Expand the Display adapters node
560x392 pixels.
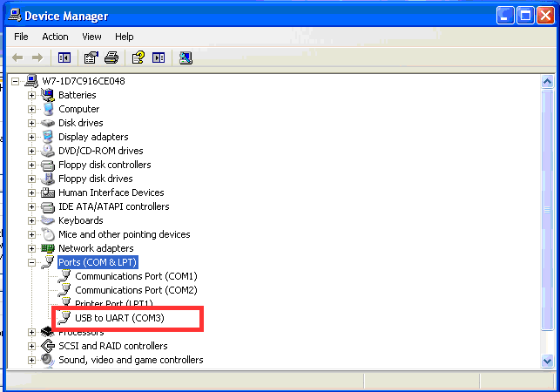click(32, 137)
